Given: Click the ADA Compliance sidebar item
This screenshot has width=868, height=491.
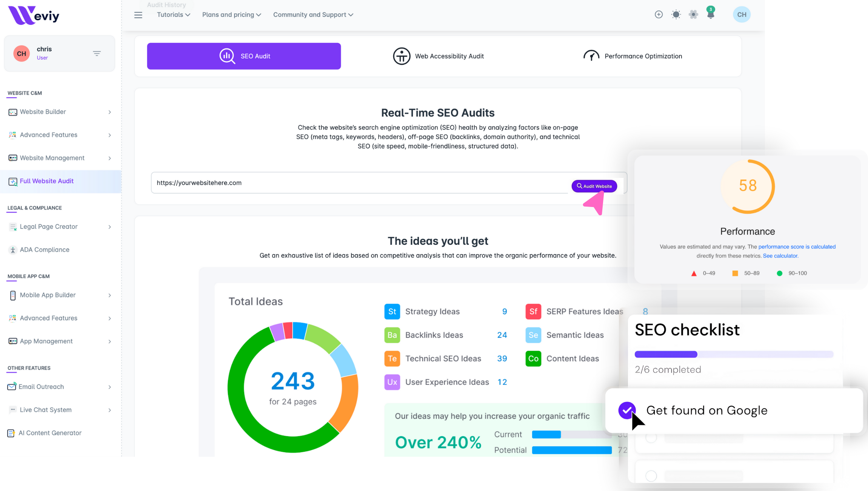Looking at the screenshot, I should [x=45, y=250].
